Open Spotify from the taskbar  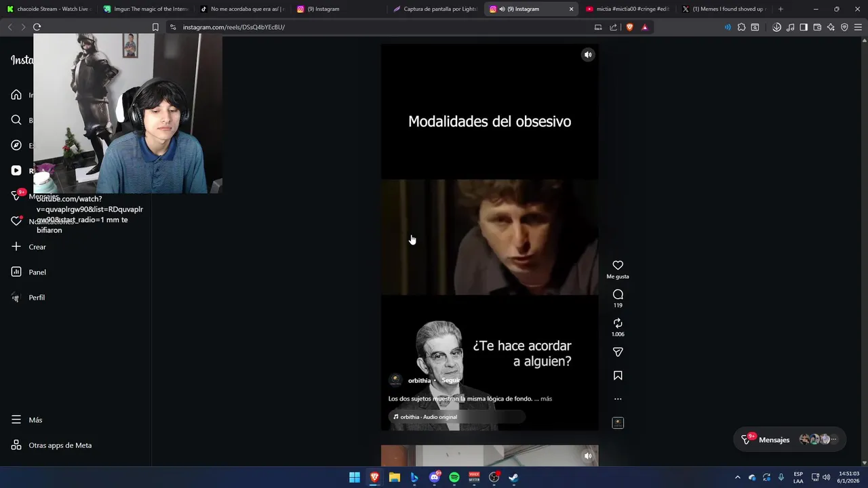pos(454,477)
